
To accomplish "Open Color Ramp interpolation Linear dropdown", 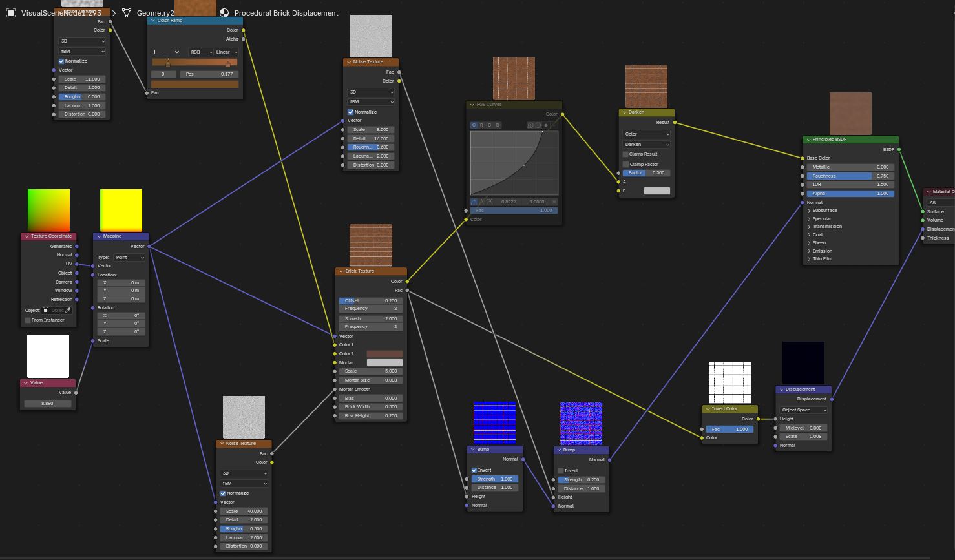I will click(x=227, y=52).
